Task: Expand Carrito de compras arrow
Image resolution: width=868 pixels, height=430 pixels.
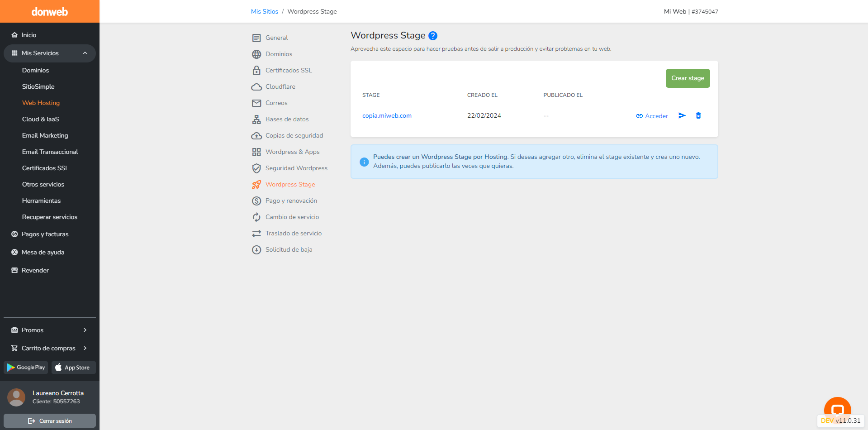Action: [x=85, y=348]
